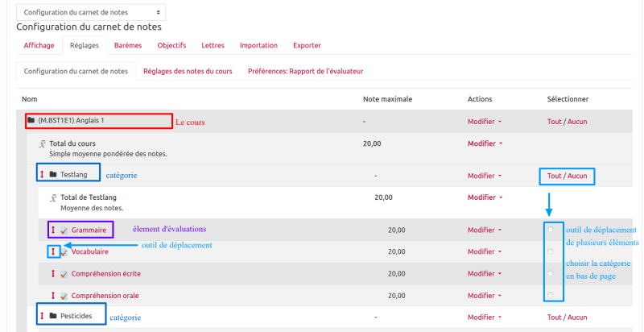Open the gradebook configuration dropdown at top

tap(90, 12)
